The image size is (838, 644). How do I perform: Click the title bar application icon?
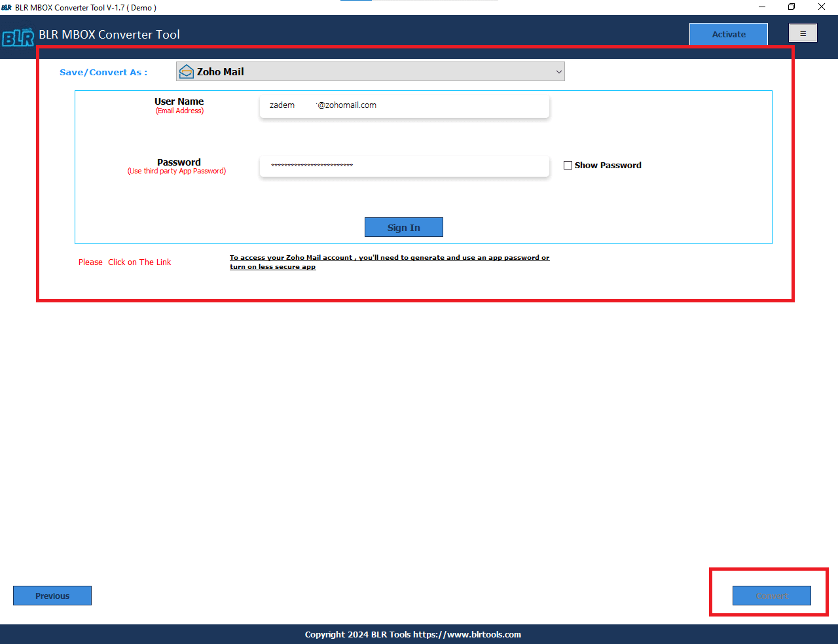click(x=7, y=8)
